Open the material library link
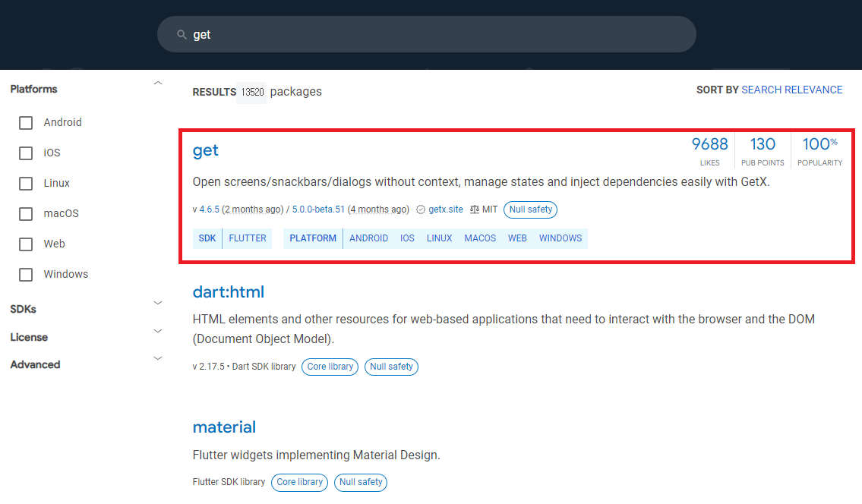Screen dimensions: 862x504 click(x=224, y=427)
